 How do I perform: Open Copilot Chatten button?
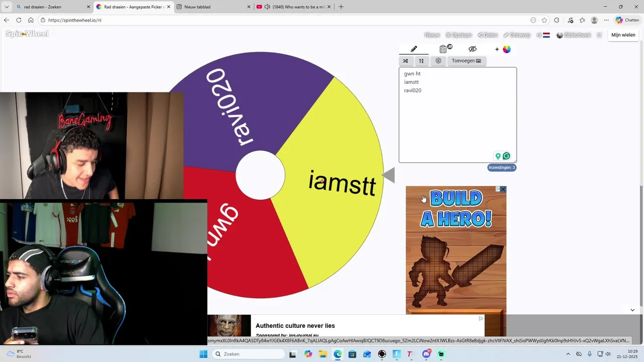[x=627, y=20]
